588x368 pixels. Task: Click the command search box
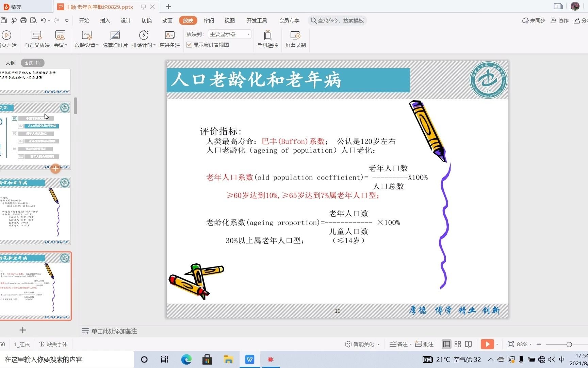[337, 20]
